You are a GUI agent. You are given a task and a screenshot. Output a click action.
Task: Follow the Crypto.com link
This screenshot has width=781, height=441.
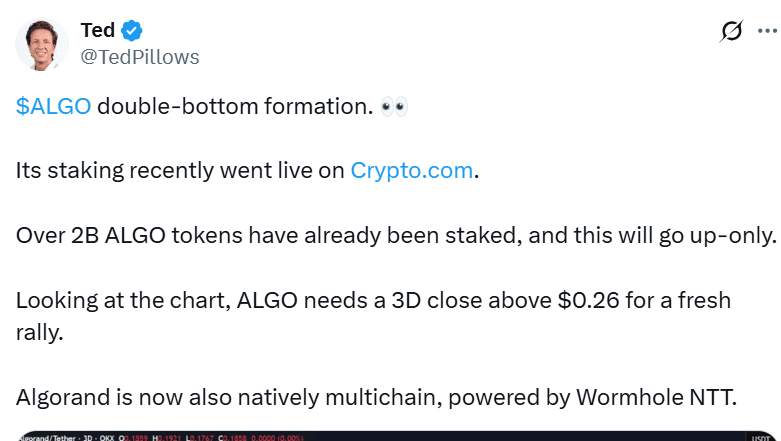click(411, 170)
